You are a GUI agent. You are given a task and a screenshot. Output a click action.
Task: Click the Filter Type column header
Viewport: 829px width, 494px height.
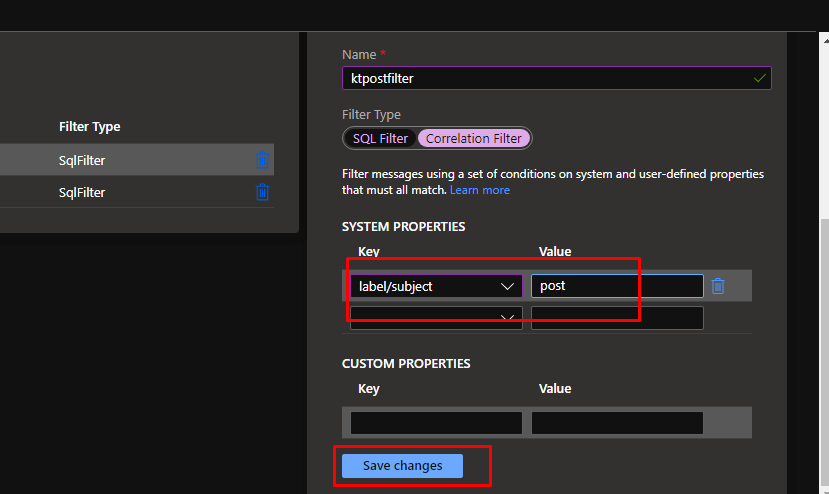[90, 127]
